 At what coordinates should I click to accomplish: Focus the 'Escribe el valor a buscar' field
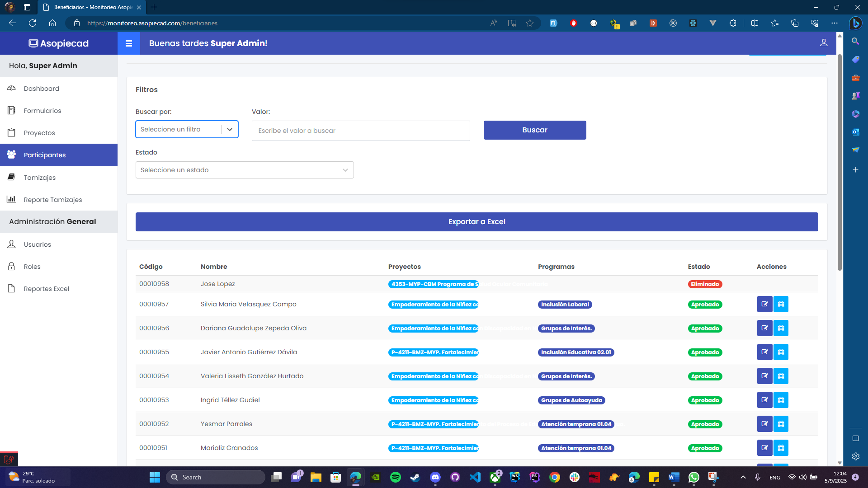coord(360,131)
